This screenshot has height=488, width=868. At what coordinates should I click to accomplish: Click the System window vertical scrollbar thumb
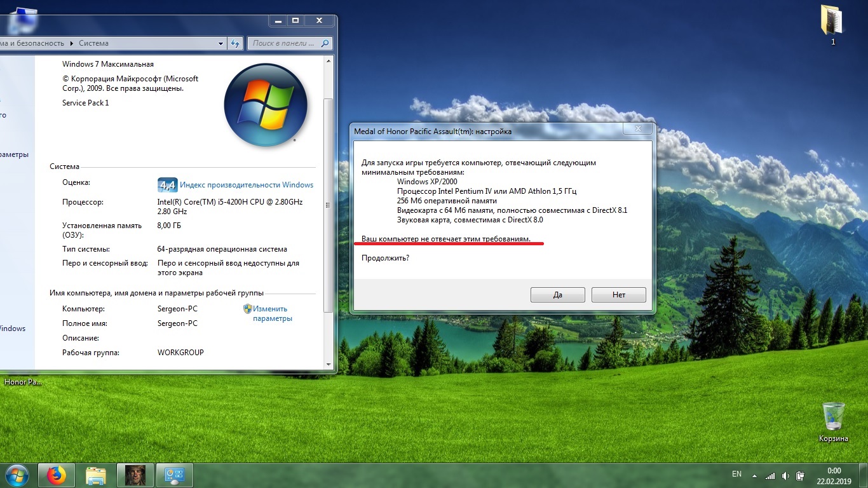[x=329, y=205]
